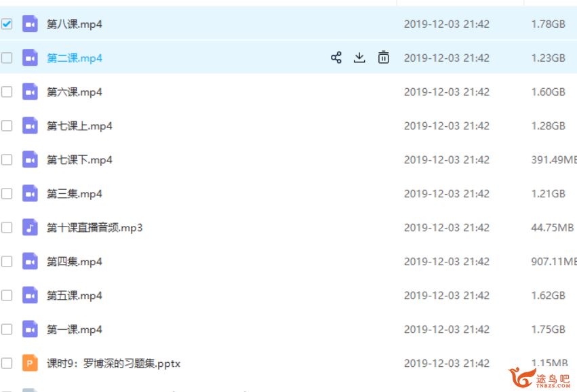Open the 第二课.mp4 file link
Viewport: 577px width, 392px height.
tap(75, 58)
